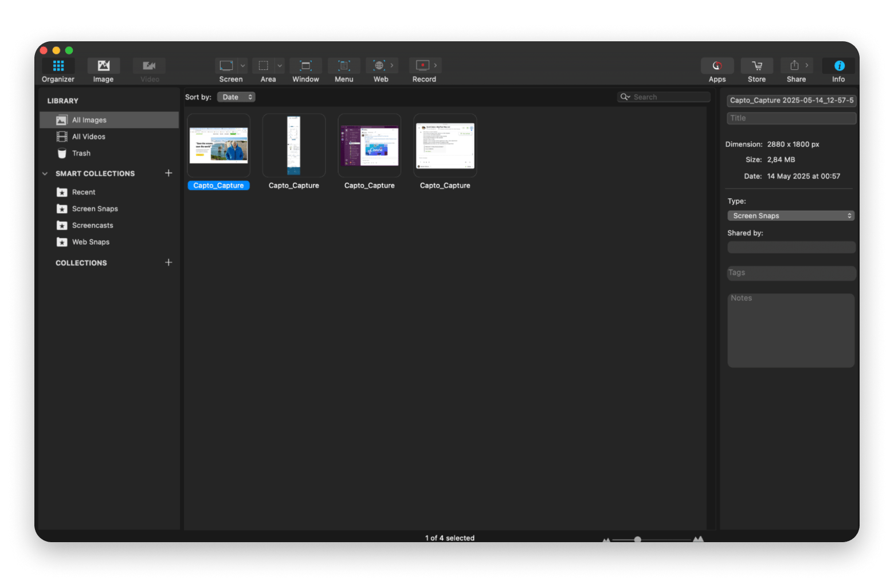The width and height of the screenshot is (894, 588).
Task: Toggle the Info panel
Action: point(838,70)
